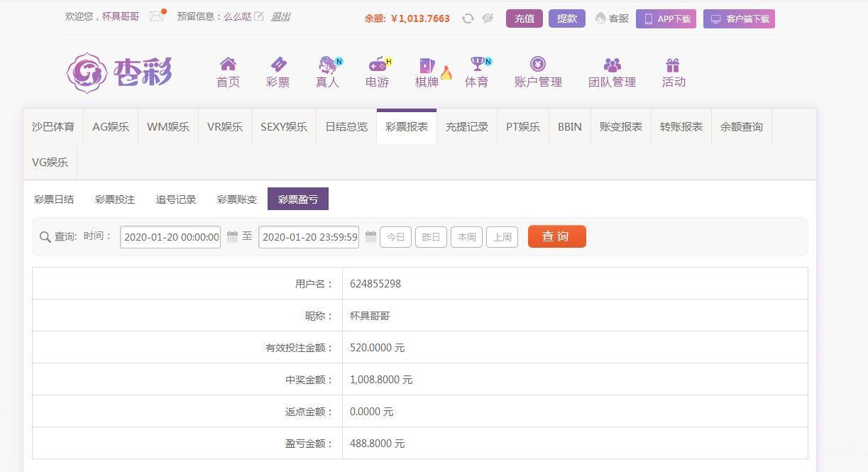Open start date calendar picker

232,237
